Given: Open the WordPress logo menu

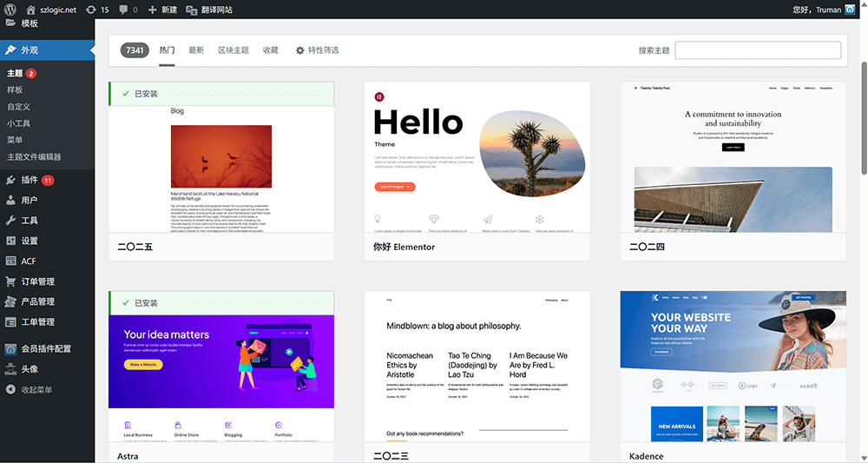Looking at the screenshot, I should point(10,10).
